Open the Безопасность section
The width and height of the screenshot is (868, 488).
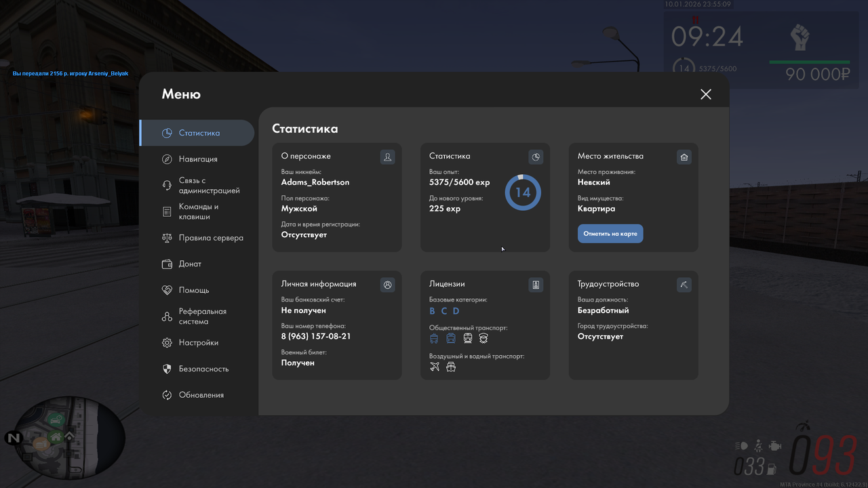point(197,369)
